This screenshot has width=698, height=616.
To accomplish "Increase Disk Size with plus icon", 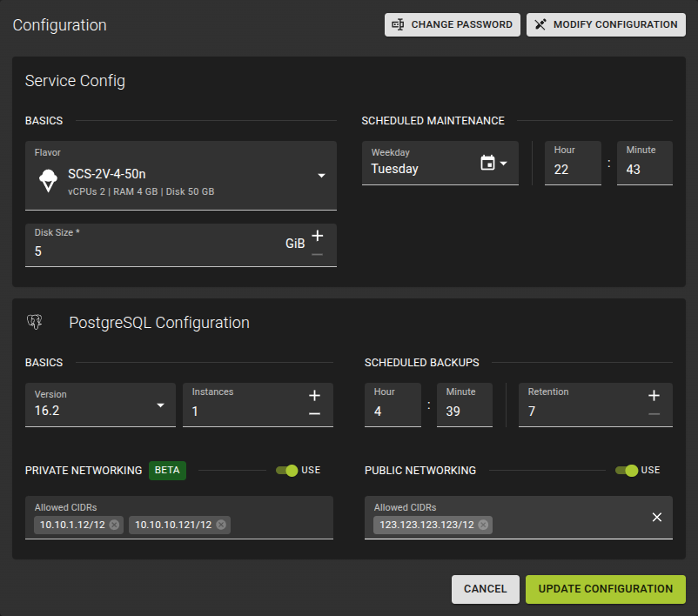I will (x=317, y=236).
